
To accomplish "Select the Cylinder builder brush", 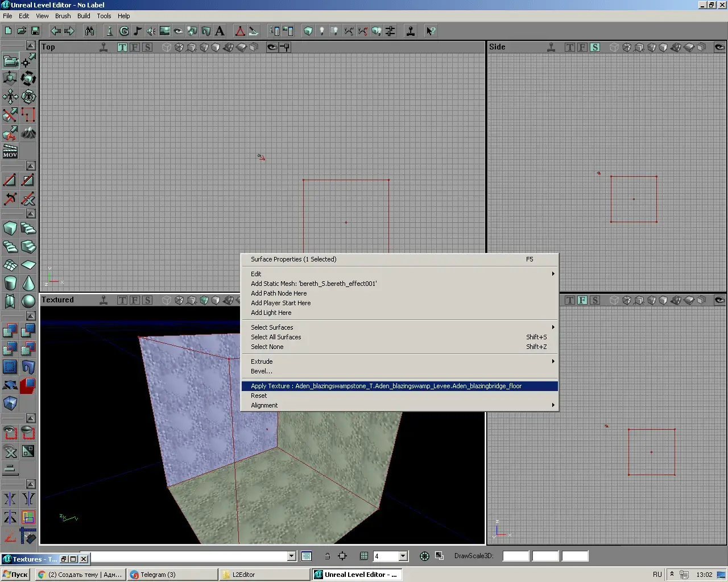I will coord(10,283).
